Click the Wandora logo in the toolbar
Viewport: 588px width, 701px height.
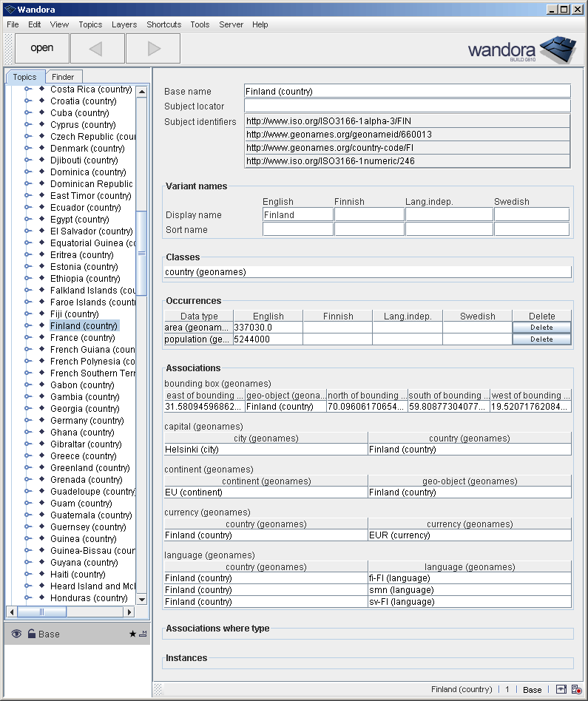(521, 50)
